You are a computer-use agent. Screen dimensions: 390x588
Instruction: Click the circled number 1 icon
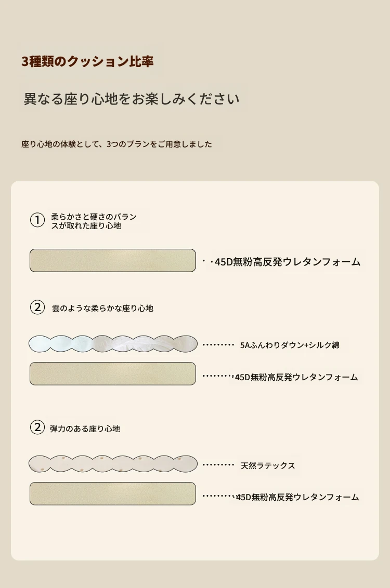(x=37, y=220)
